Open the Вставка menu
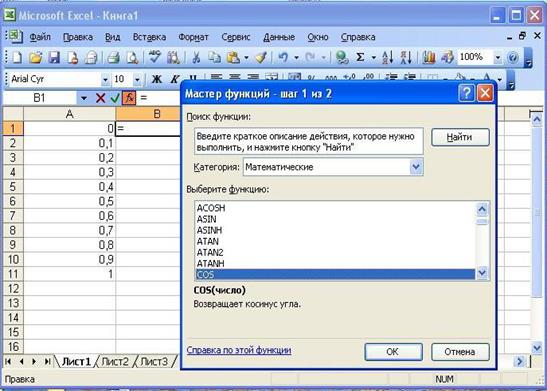 click(x=149, y=37)
